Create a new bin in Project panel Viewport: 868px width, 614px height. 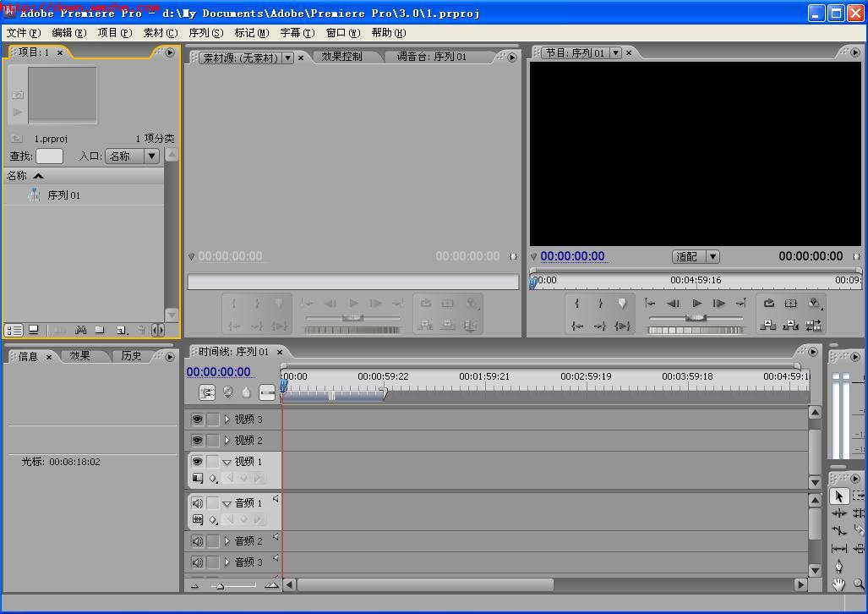(x=100, y=331)
